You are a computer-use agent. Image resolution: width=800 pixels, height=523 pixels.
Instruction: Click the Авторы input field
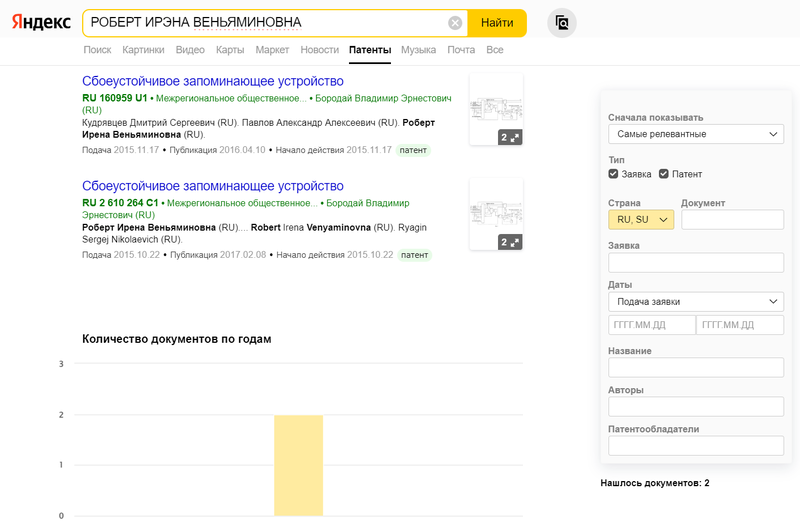(x=695, y=407)
